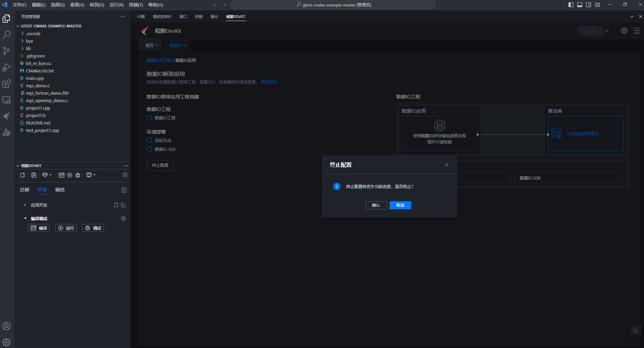Open main.cpp in explorer
The image size is (644, 348).
coord(35,78)
